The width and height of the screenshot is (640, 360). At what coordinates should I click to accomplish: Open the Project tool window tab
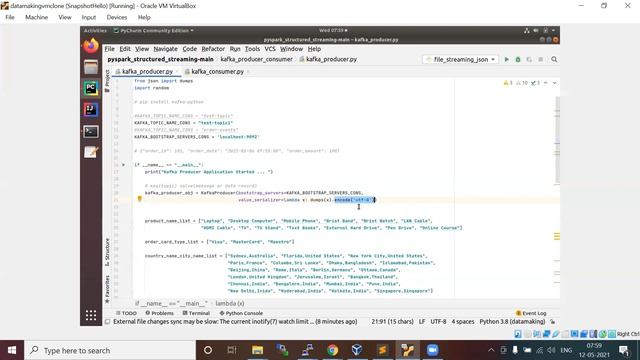coord(107,81)
